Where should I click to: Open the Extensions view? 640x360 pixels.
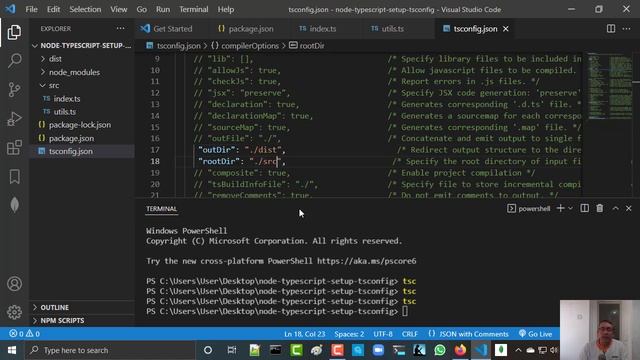14,147
